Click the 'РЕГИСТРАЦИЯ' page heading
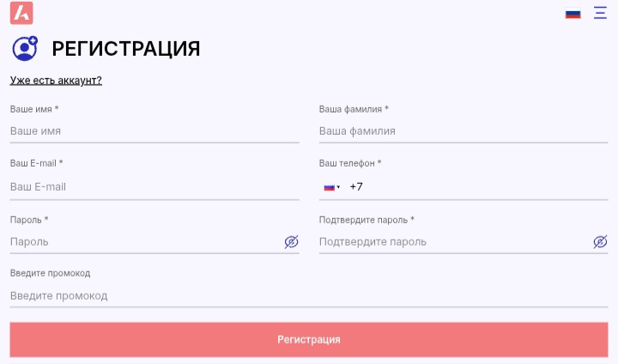Screen dimensions: 618x364 [126, 49]
